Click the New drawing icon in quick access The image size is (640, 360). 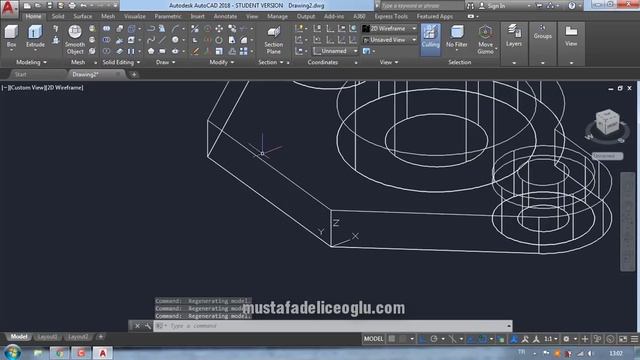tap(27, 6)
